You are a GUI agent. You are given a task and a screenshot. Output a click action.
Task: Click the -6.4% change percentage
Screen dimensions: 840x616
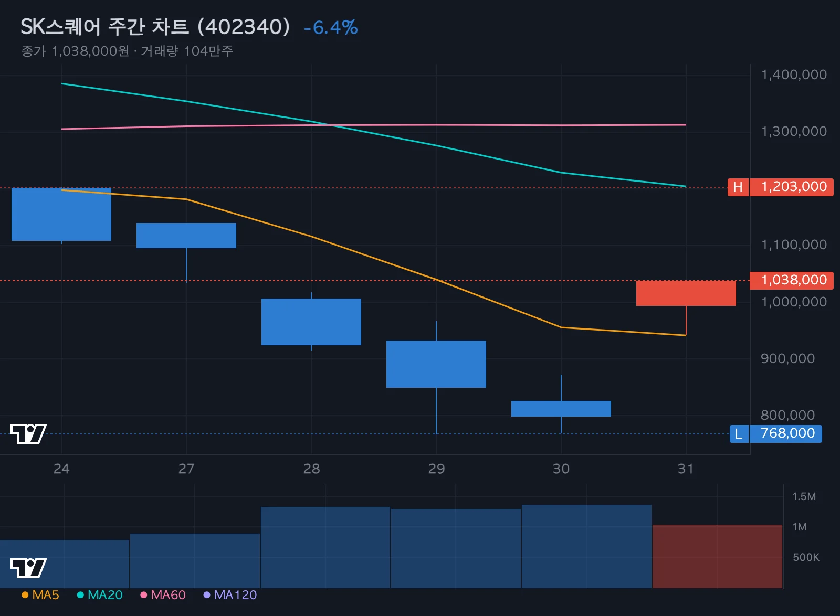[x=331, y=27]
